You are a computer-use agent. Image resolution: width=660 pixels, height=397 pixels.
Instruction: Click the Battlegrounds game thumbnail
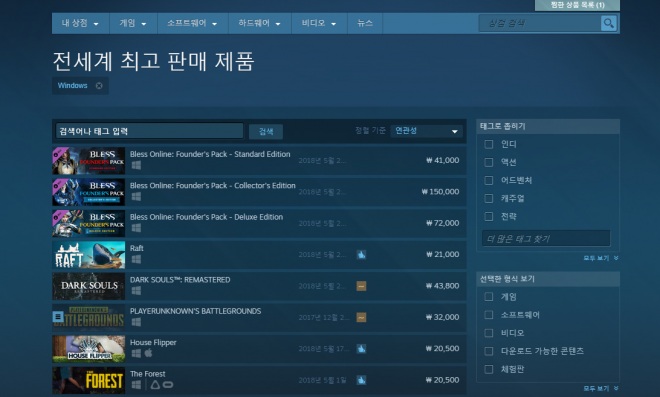(x=89, y=317)
